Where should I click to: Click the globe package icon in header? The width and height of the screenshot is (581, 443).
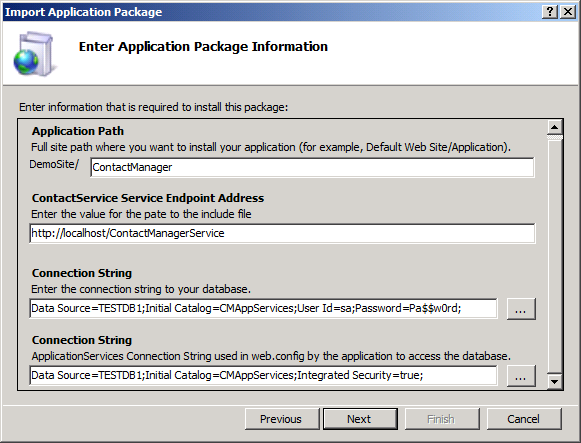(34, 54)
